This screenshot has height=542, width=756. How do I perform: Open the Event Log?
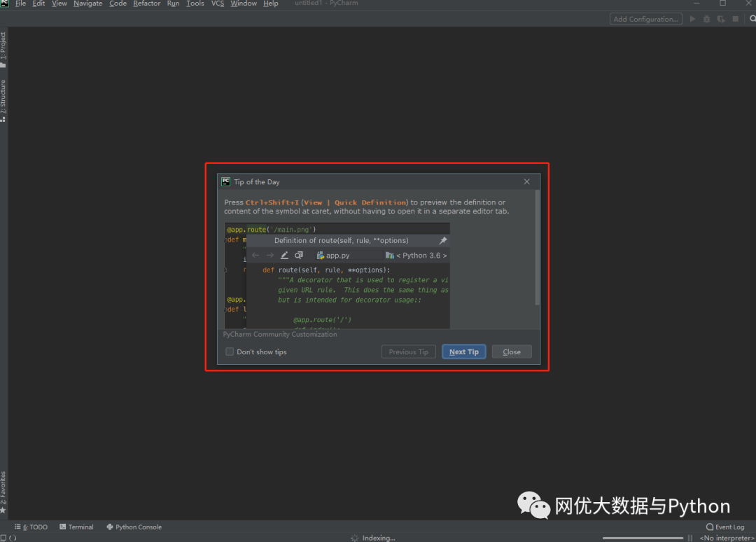pyautogui.click(x=725, y=527)
